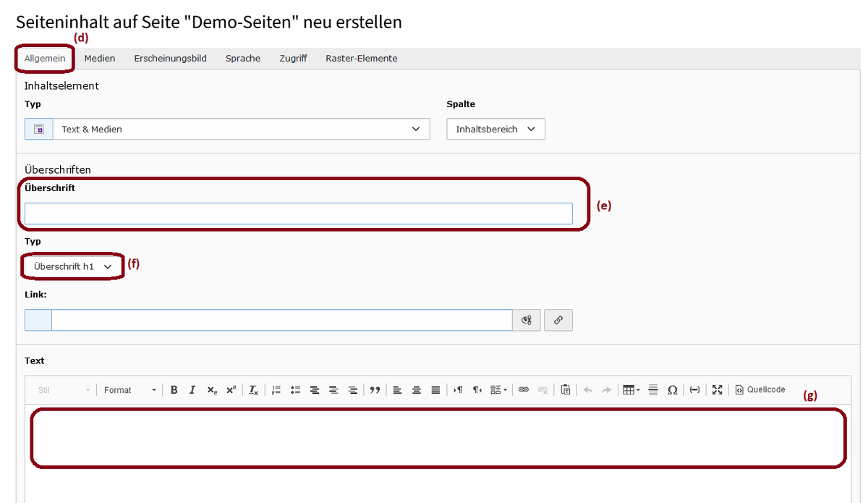Apply subscript formatting
Screen dimensions: 868x503
(211, 390)
